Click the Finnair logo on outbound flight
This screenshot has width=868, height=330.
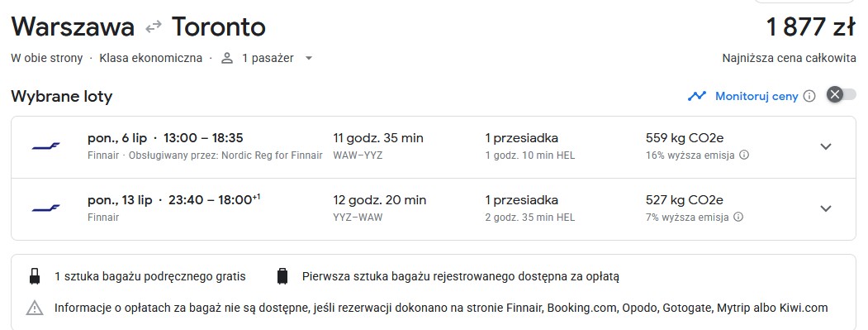tap(46, 147)
